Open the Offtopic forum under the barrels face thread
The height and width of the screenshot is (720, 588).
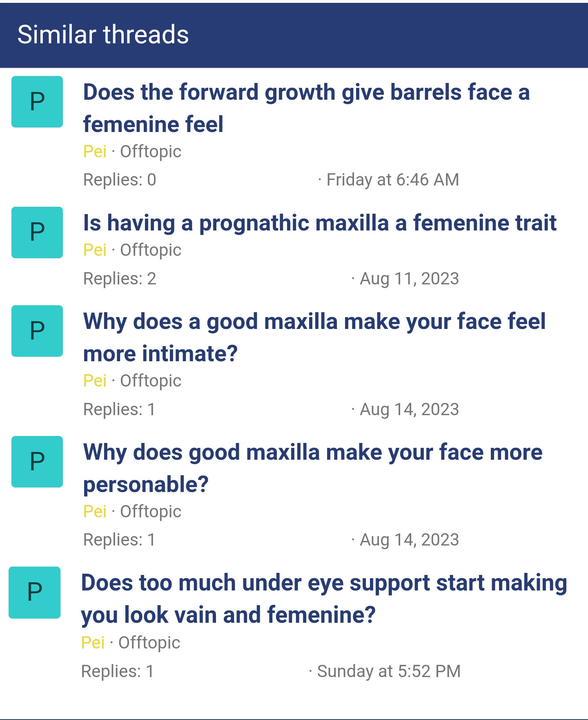(151, 152)
